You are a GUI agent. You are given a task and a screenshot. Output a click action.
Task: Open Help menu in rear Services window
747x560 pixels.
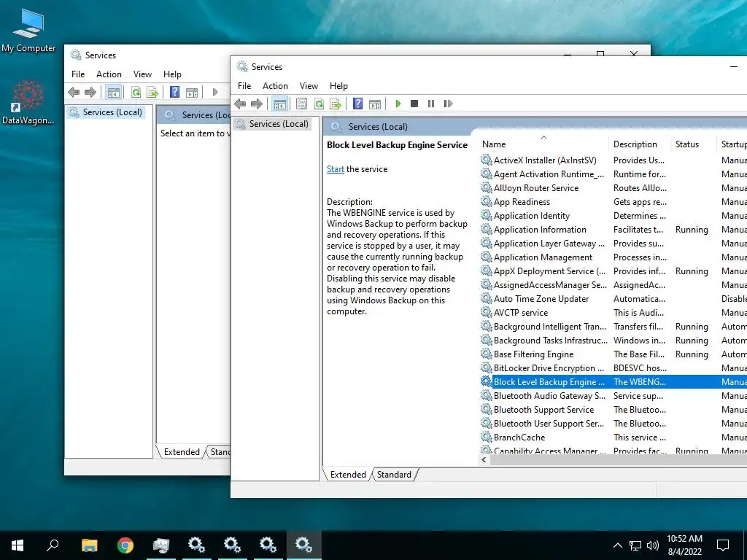[x=172, y=74]
